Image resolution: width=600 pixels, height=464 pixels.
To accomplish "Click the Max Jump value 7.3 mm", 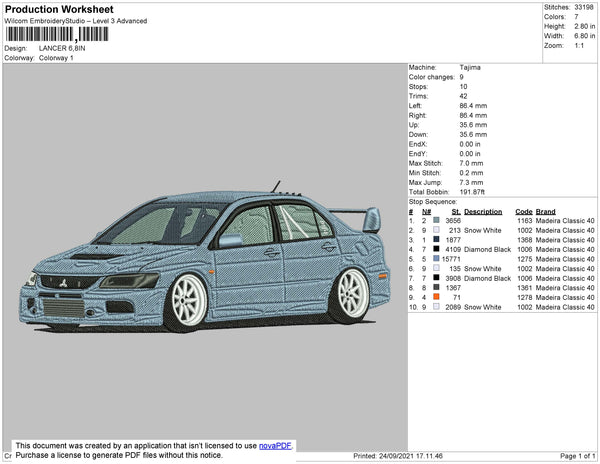I will click(471, 182).
